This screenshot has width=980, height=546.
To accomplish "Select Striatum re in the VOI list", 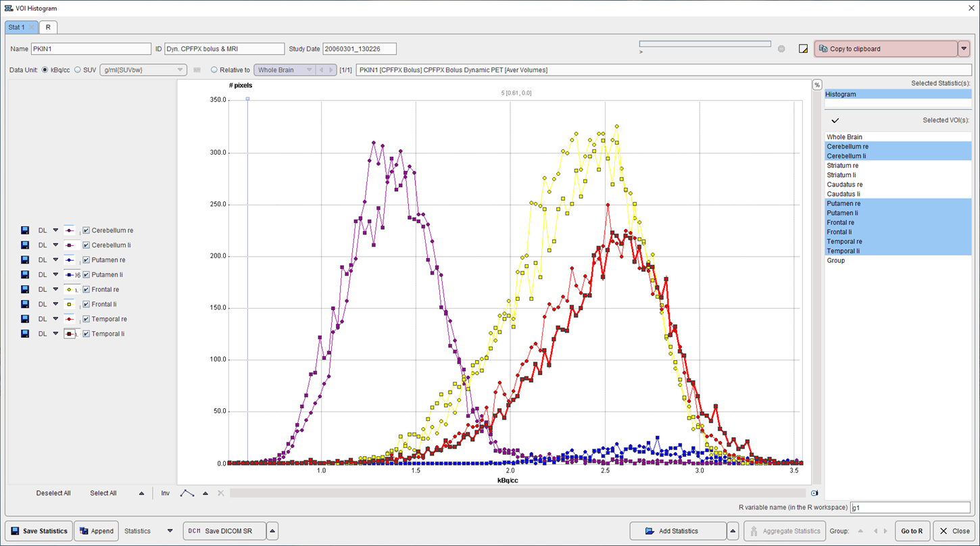I will [x=898, y=166].
